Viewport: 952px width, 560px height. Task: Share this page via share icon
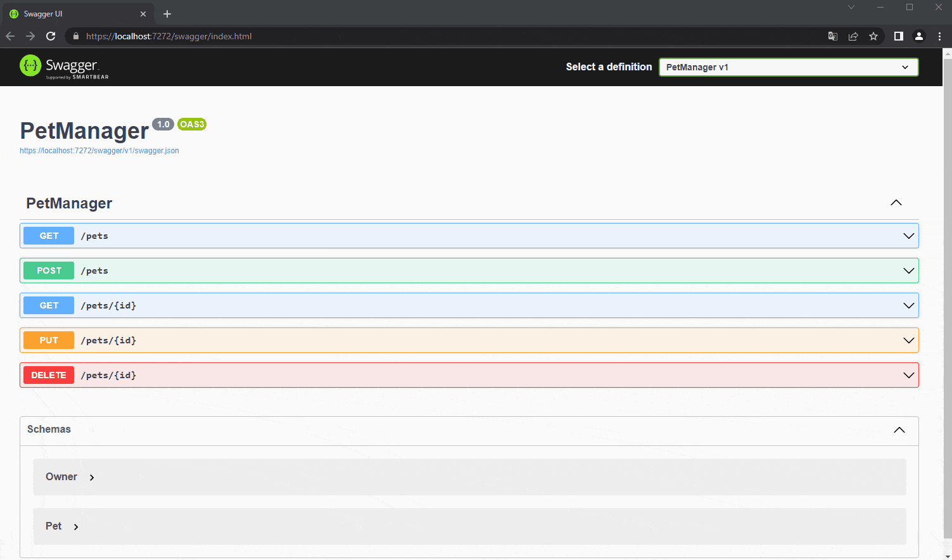(853, 36)
